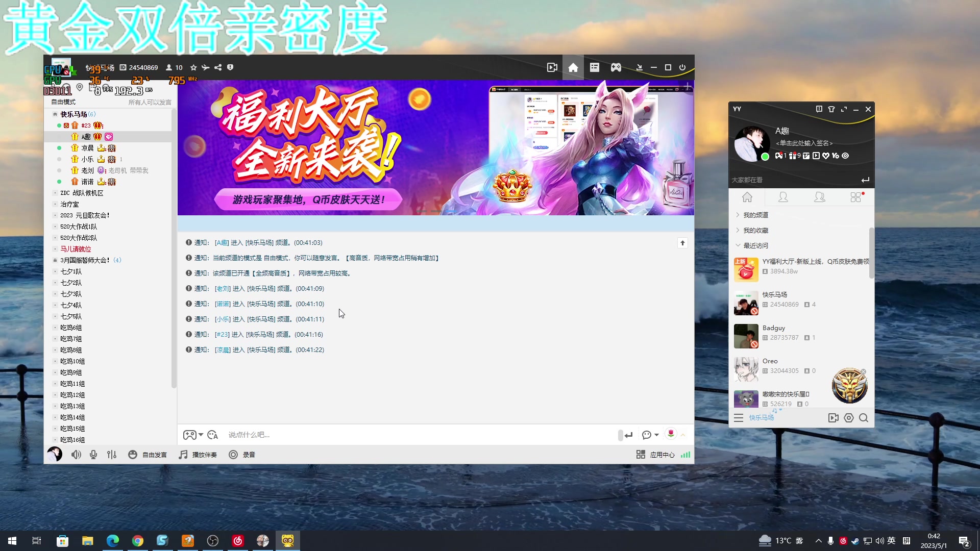Open Badguy channel in recent visits

pos(799,336)
